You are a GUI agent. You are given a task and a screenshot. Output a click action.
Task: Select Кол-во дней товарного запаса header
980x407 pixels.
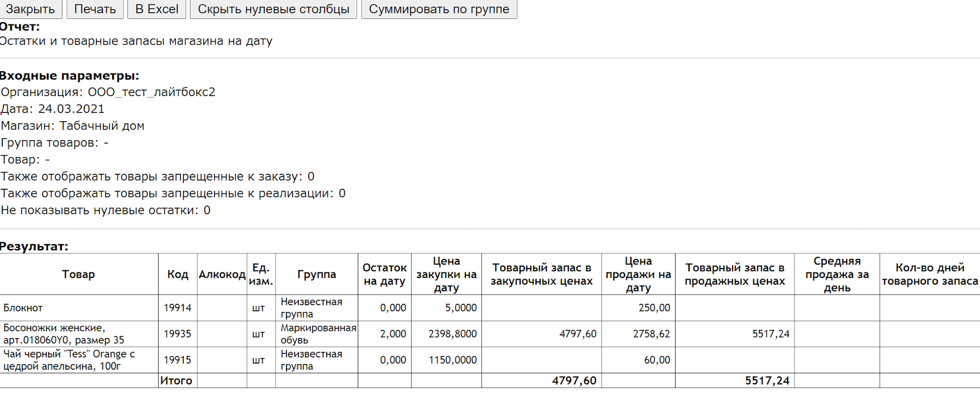tap(929, 274)
